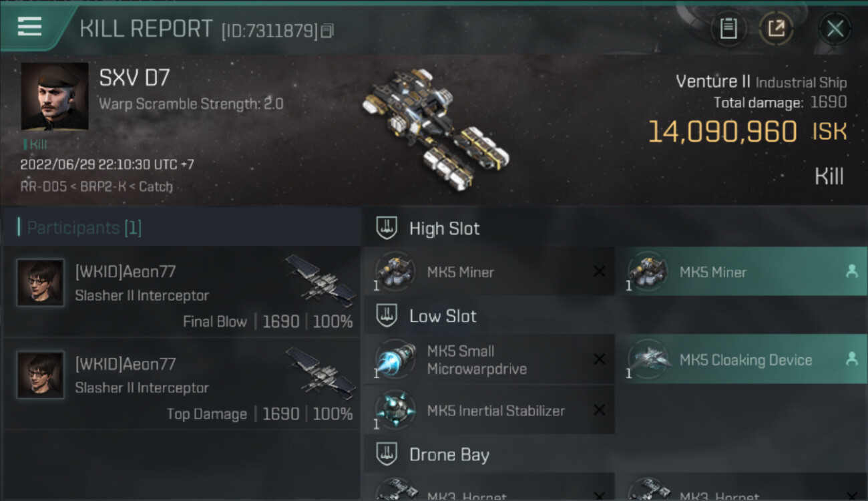Click the Slasher II ship icon in Final Blow
868x501 pixels.
point(320,281)
